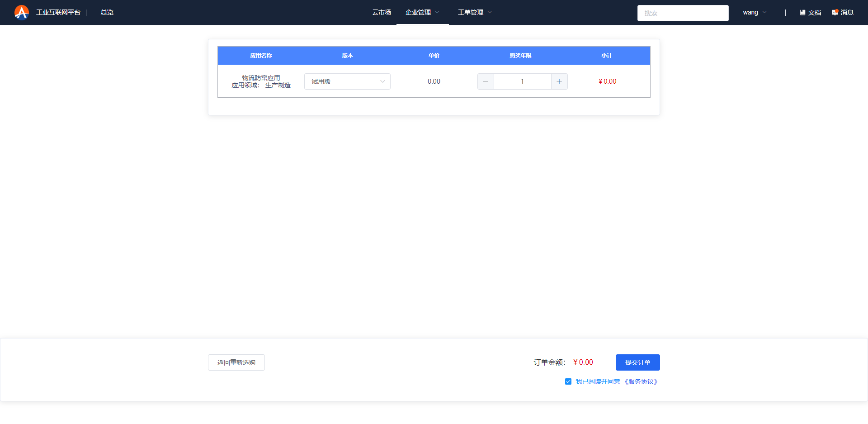Open the 《服务协议》 link

[x=641, y=381]
